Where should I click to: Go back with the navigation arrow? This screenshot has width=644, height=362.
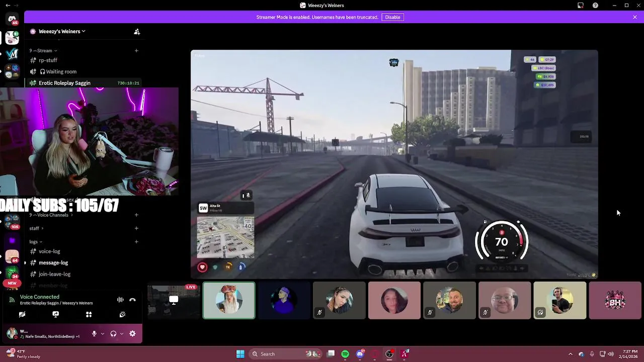pos(8,5)
